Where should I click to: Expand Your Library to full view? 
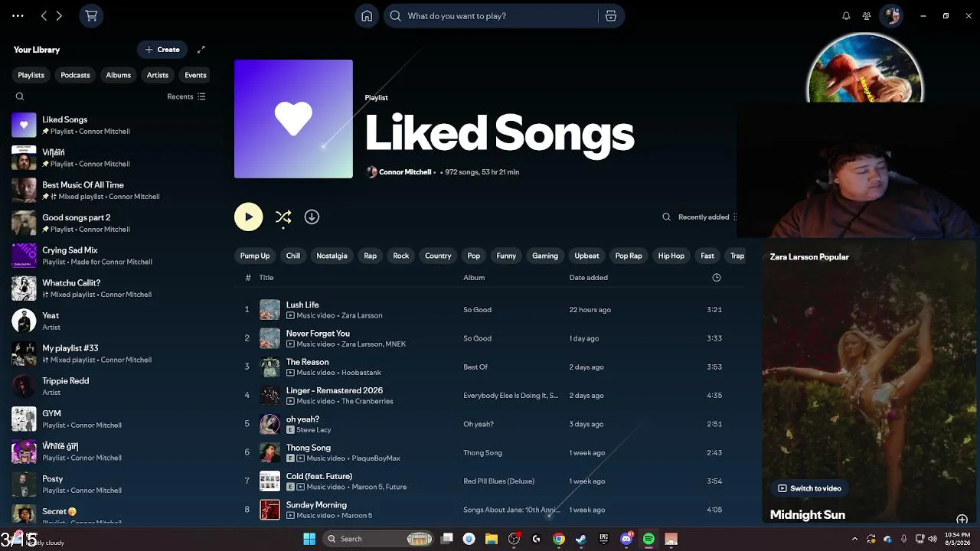tap(201, 50)
